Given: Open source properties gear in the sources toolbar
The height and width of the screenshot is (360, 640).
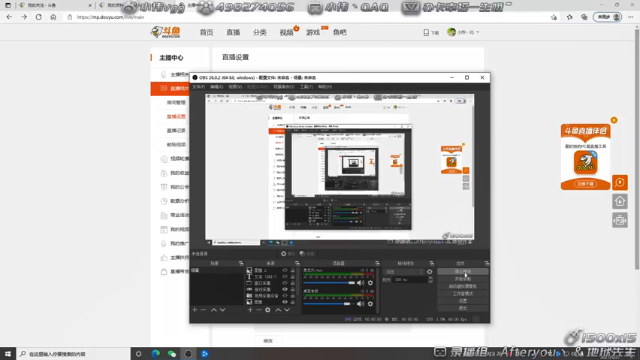Looking at the screenshot, I should tap(268, 310).
